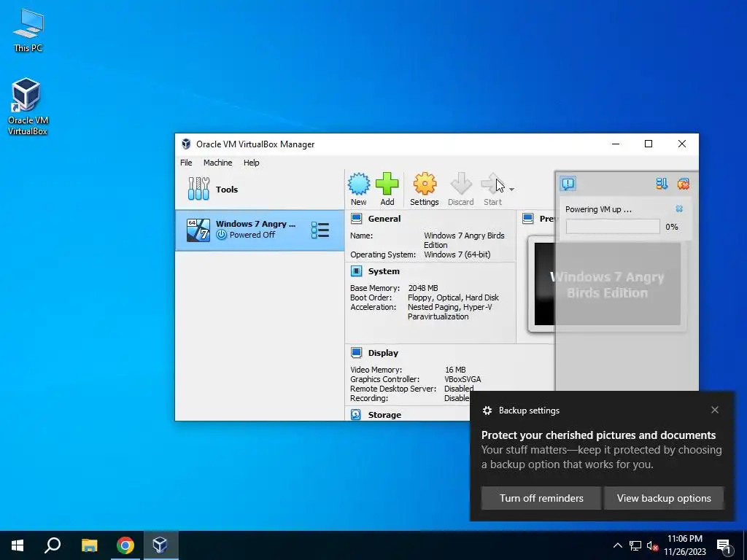Open the File menu
The width and height of the screenshot is (747, 560).
click(186, 163)
